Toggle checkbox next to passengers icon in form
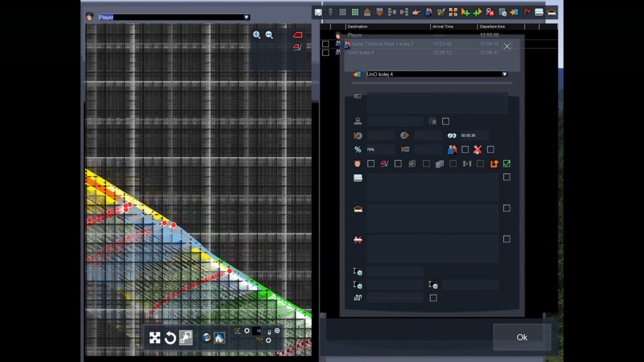Image resolution: width=644 pixels, height=362 pixels. 465,150
